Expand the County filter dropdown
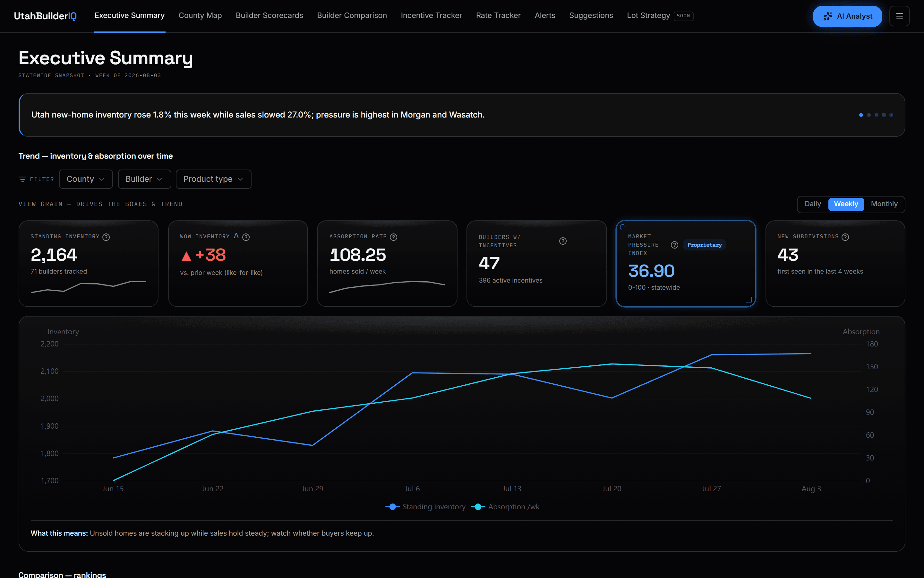The image size is (924, 578). (x=86, y=179)
